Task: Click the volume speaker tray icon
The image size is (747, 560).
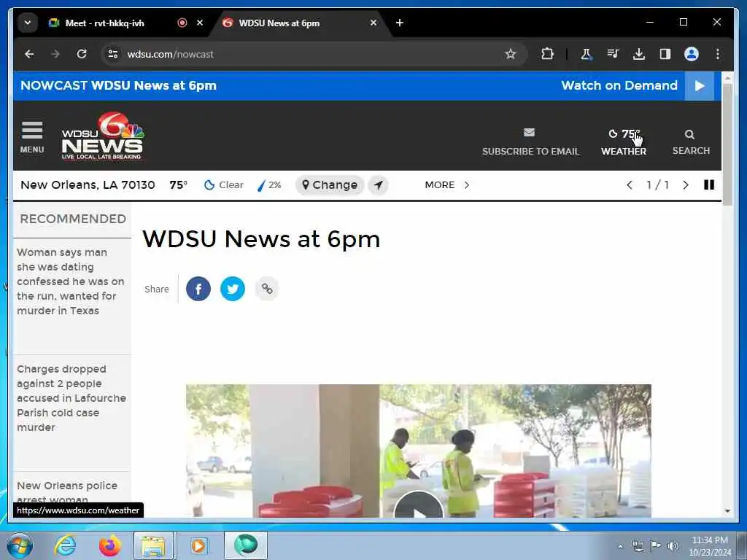Action: tap(673, 545)
